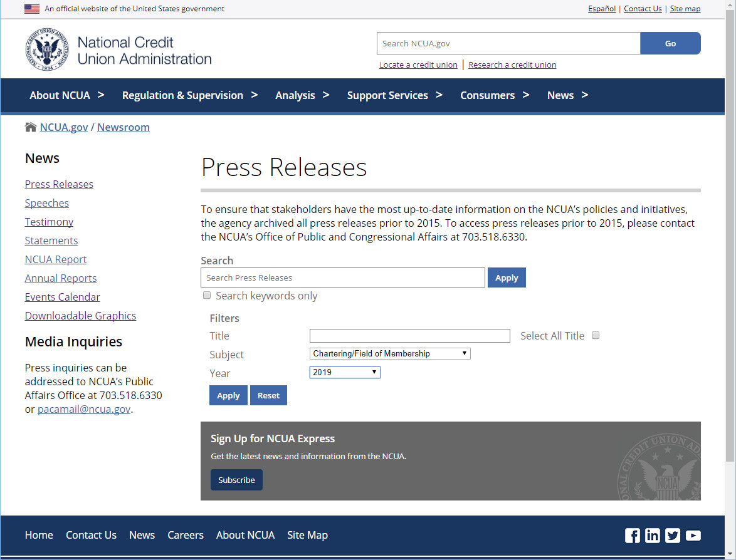Screen dimensions: 736x560
Task: Open Locate a credit union link
Action: click(418, 65)
